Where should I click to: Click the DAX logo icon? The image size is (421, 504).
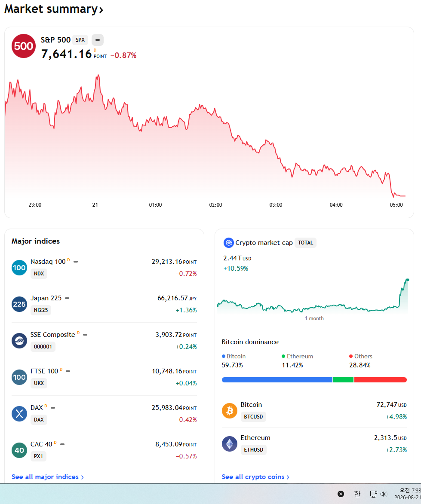(19, 414)
